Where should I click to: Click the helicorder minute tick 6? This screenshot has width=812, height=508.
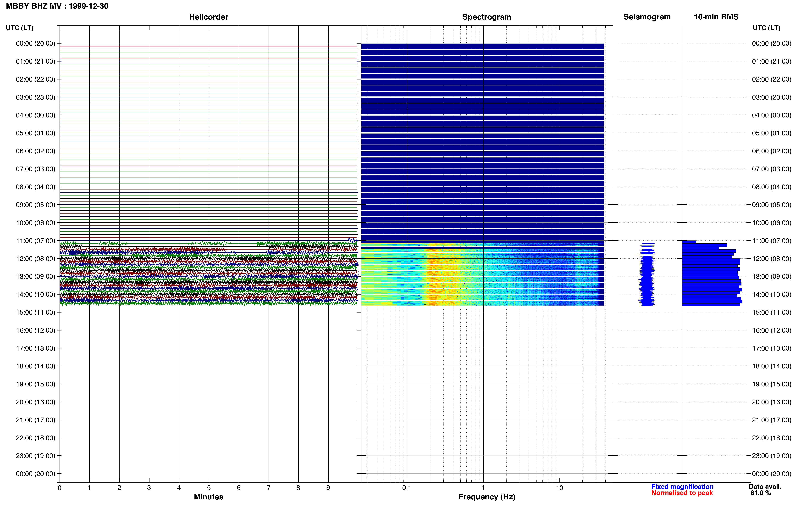click(239, 487)
